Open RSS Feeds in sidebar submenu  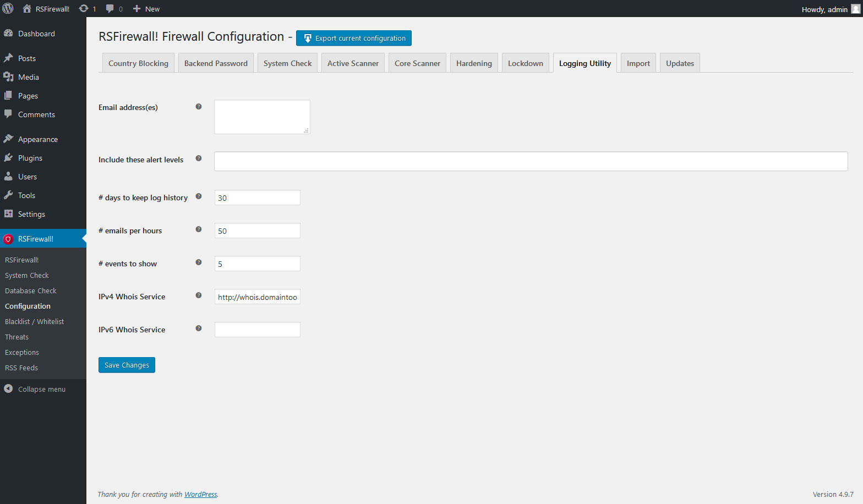pyautogui.click(x=21, y=368)
